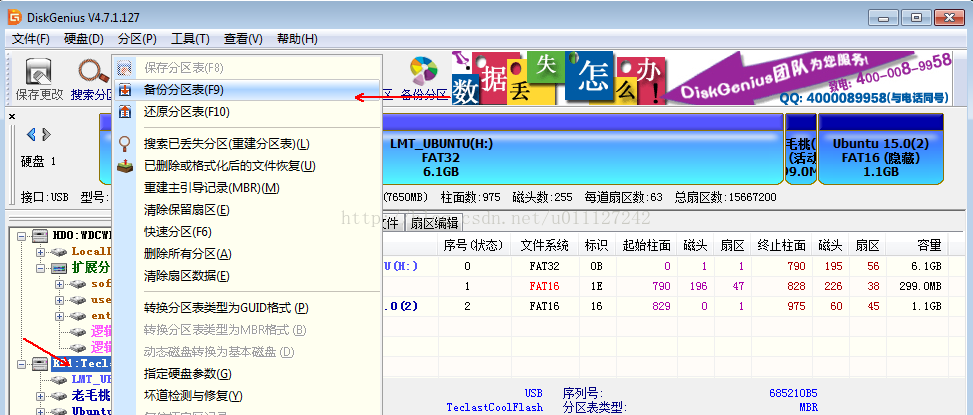Click the drive icon beside sof tree node
Viewport: 973px width, 415px height.
click(x=78, y=284)
